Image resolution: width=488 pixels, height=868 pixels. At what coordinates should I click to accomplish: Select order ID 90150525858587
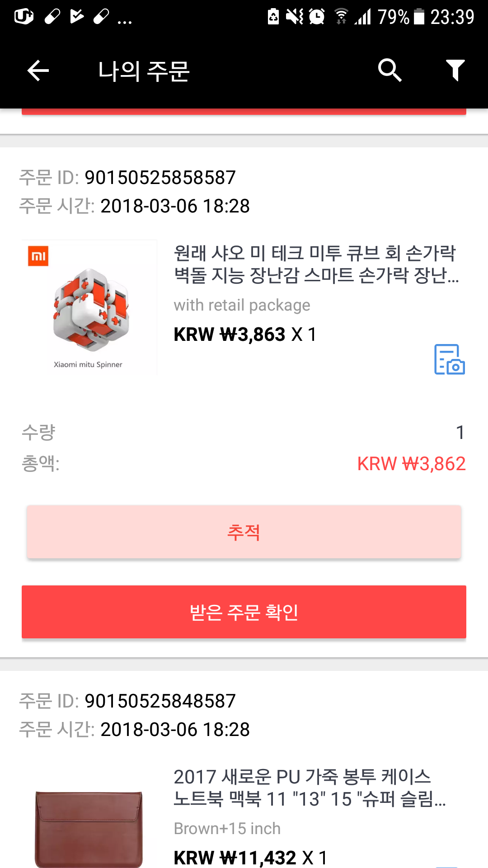pos(160,178)
